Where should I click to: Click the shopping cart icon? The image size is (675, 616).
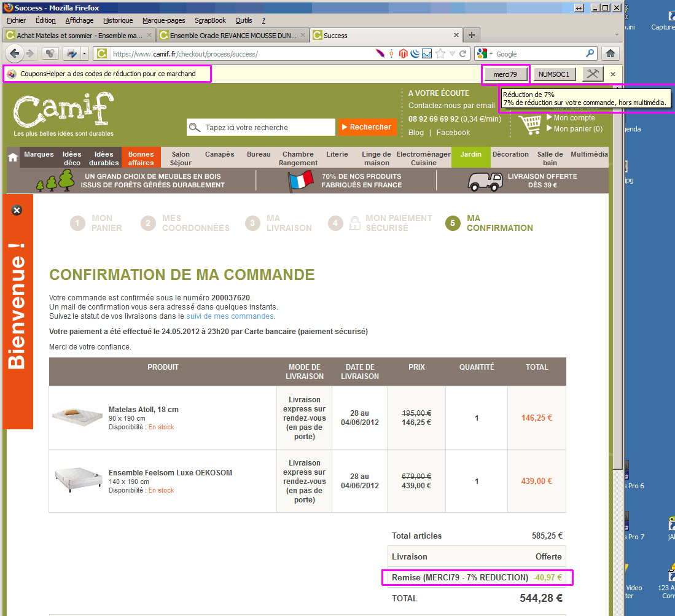[530, 125]
